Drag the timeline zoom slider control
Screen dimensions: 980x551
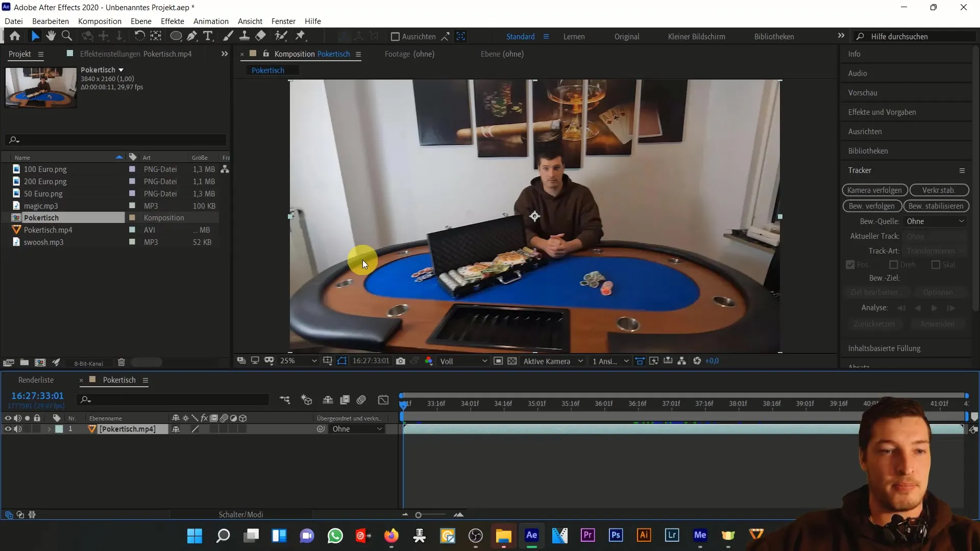tap(418, 515)
